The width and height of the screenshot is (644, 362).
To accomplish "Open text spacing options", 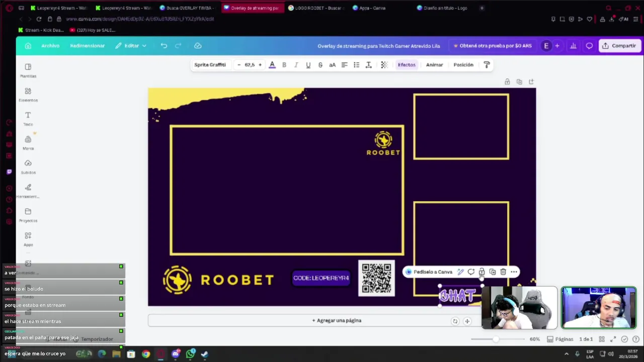I will [369, 65].
